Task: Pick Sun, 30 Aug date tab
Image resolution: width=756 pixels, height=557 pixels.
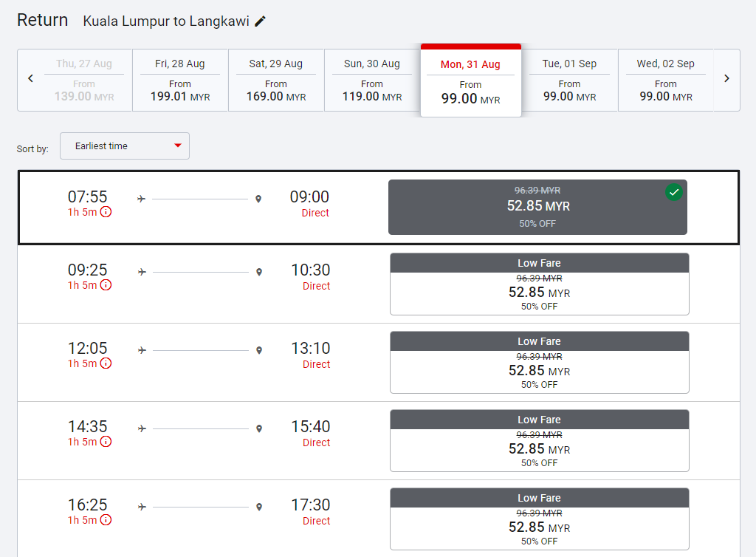Action: (372, 80)
